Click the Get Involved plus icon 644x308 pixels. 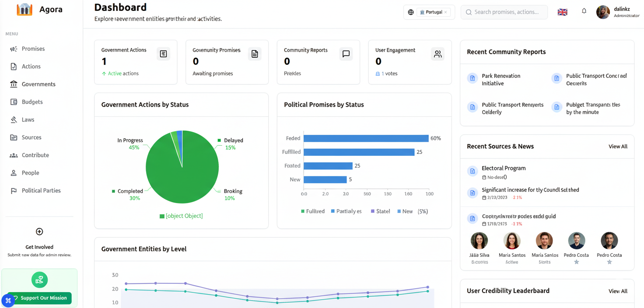[x=39, y=231]
